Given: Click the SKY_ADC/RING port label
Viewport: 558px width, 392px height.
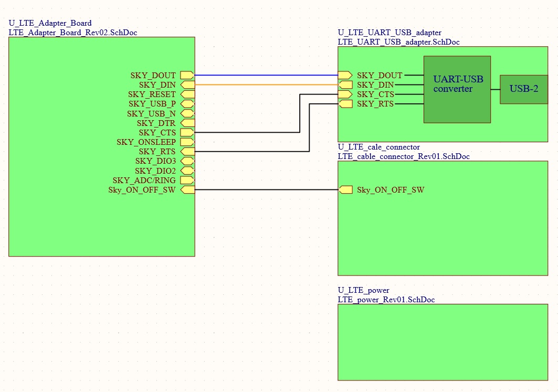Looking at the screenshot, I should click(144, 180).
